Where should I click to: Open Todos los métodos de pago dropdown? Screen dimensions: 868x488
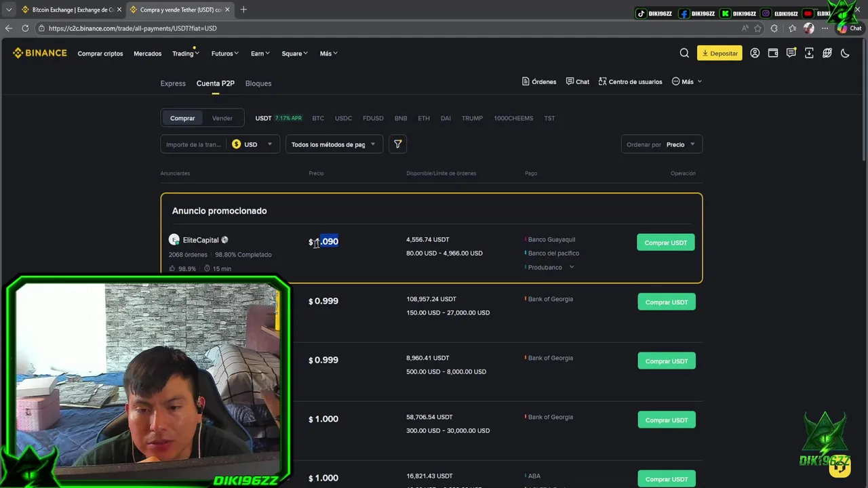334,144
